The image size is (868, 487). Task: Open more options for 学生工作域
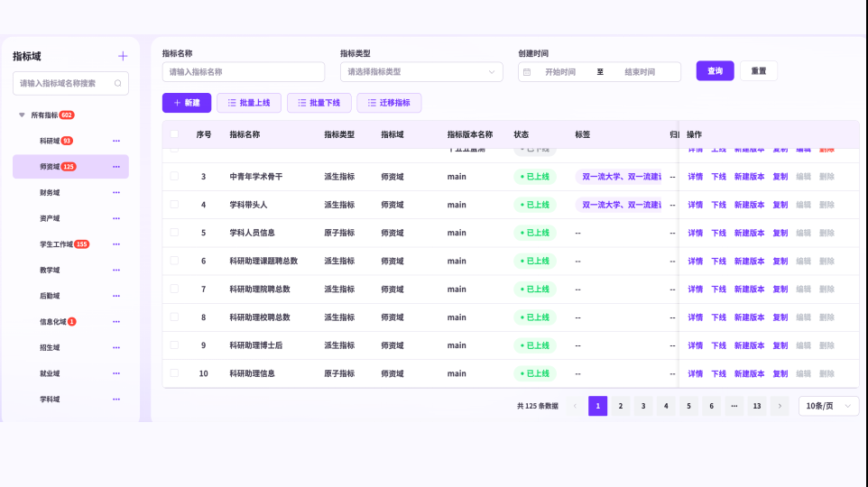[116, 244]
